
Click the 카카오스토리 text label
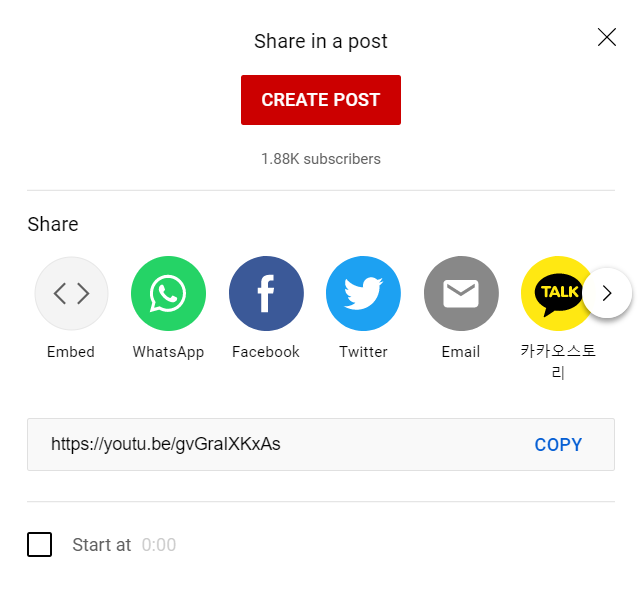coord(558,362)
